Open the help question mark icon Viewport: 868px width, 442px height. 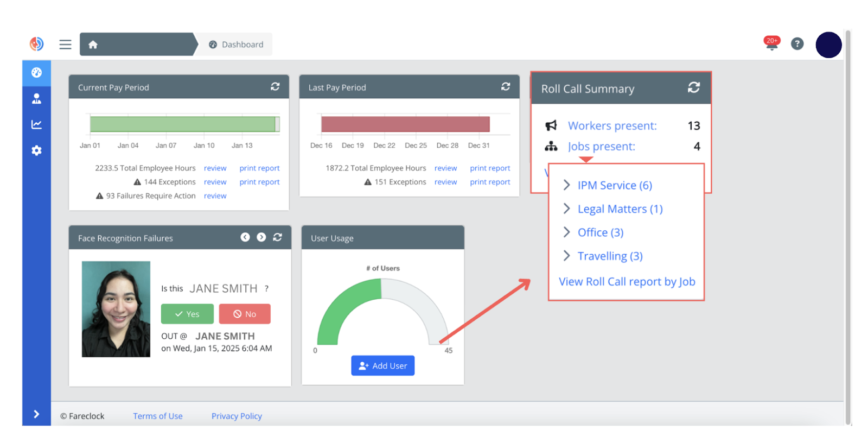point(797,44)
